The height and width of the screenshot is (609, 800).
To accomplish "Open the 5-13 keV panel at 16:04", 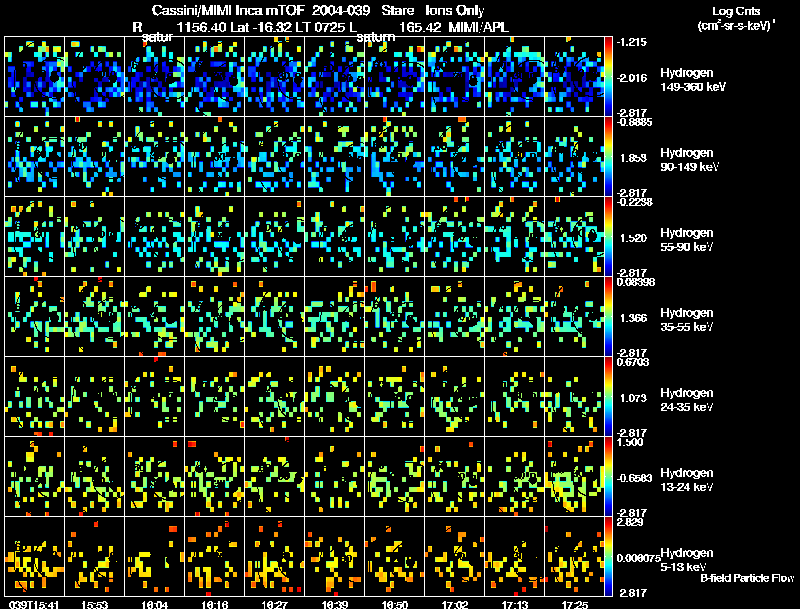I will (x=154, y=556).
